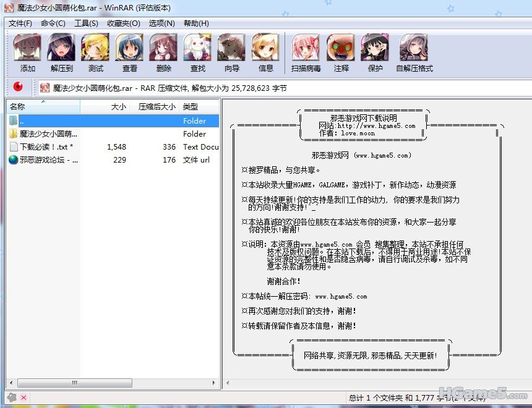Screen dimensions: 532x408
Task: Open the 文件(F) menu
Action: click(20, 23)
